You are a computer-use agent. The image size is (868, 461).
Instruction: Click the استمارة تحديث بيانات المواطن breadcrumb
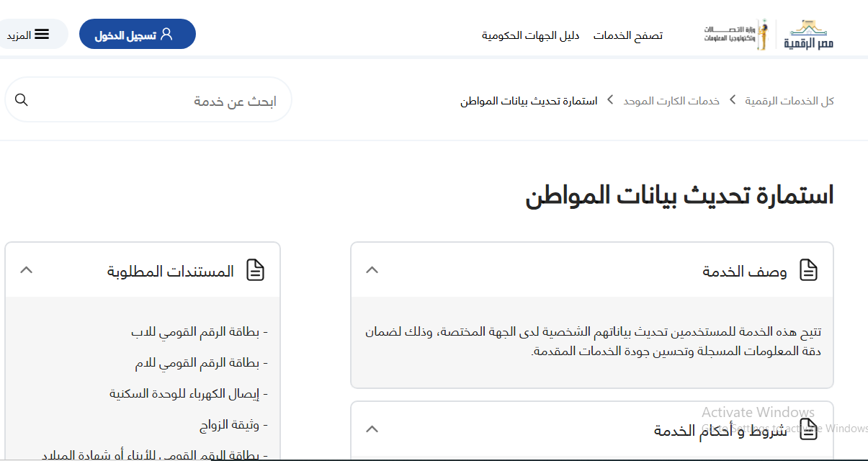[x=529, y=101]
